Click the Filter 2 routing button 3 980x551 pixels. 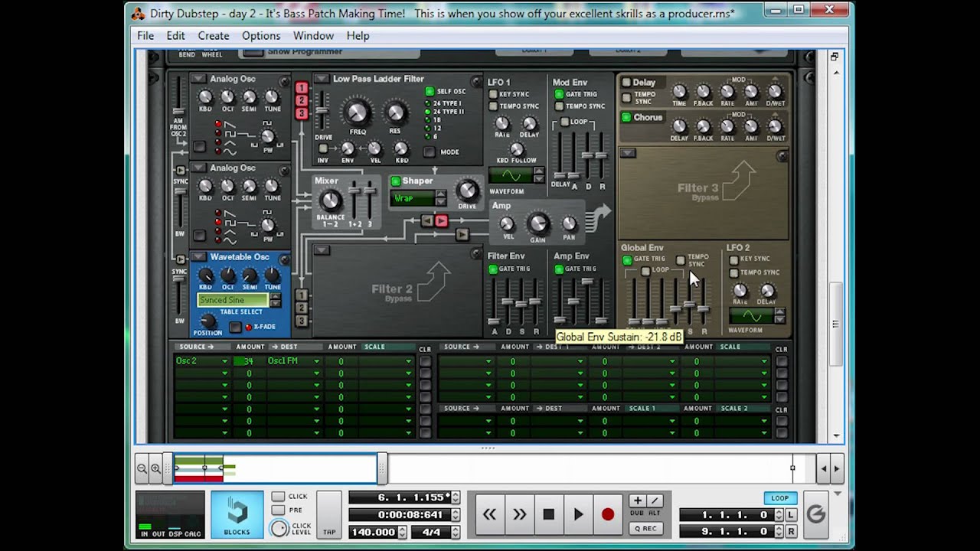[302, 321]
